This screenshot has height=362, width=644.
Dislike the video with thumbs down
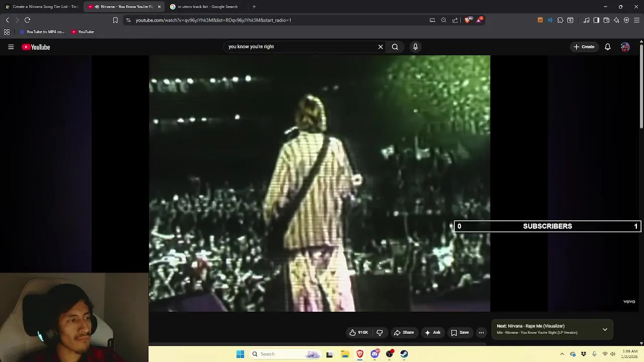[380, 332]
